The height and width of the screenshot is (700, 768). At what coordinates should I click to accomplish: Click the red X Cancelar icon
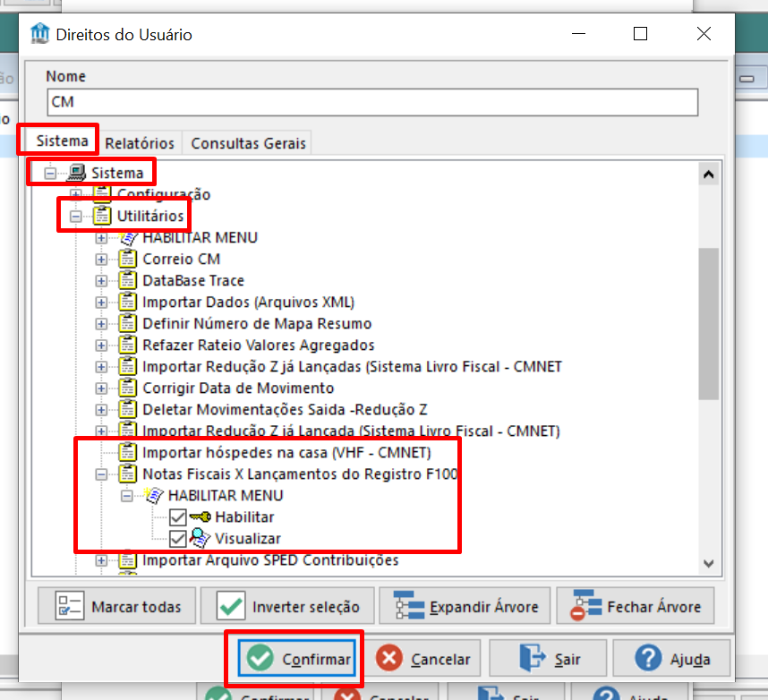click(389, 657)
